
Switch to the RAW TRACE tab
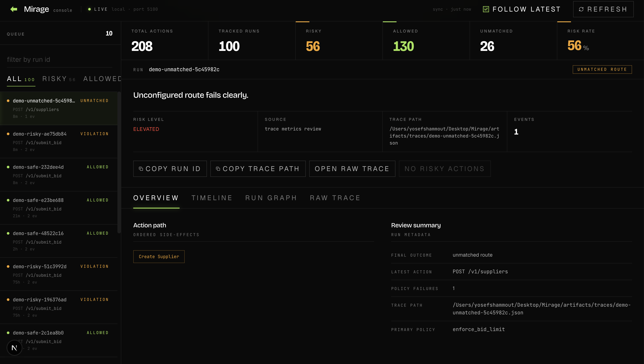[335, 198]
